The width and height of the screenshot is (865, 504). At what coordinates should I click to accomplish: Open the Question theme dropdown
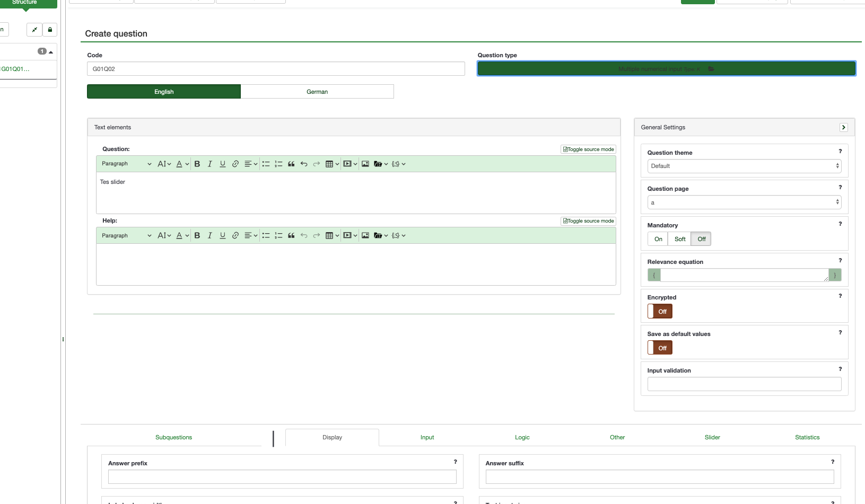[744, 166]
